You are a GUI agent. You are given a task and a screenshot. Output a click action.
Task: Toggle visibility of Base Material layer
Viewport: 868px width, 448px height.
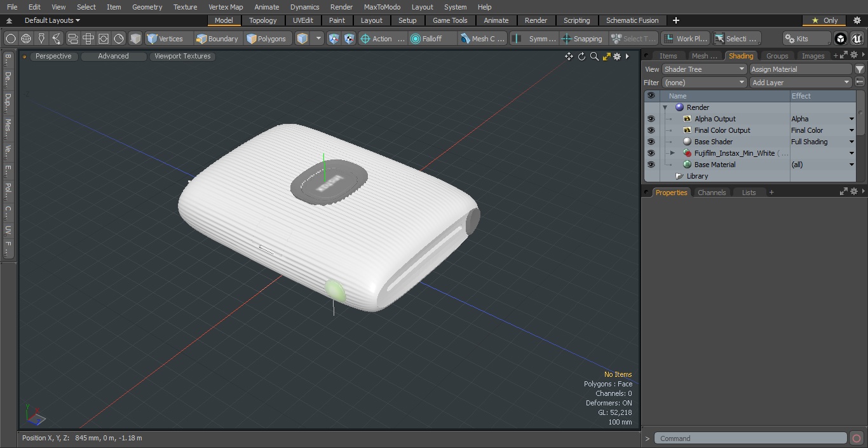coord(651,165)
